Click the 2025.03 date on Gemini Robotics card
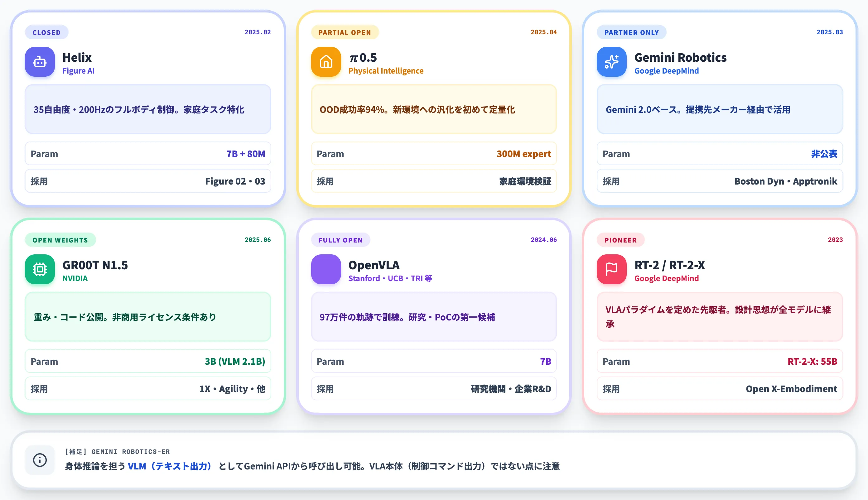 (x=830, y=32)
